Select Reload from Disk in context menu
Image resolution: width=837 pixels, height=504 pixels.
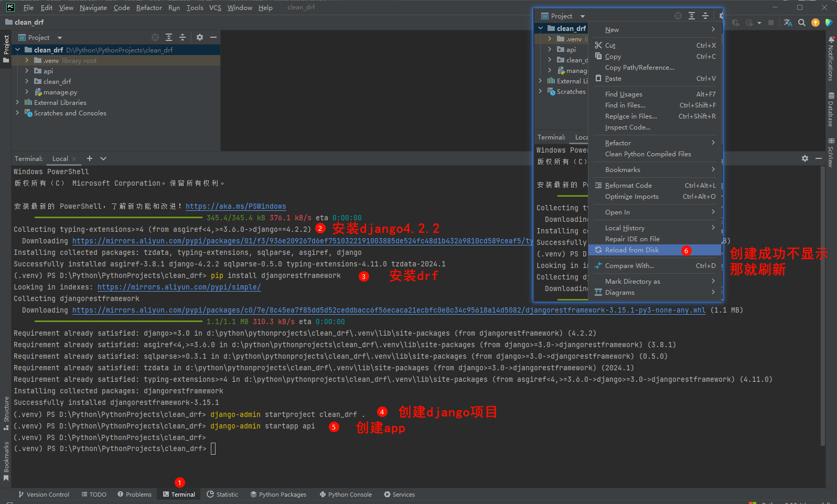pos(654,250)
